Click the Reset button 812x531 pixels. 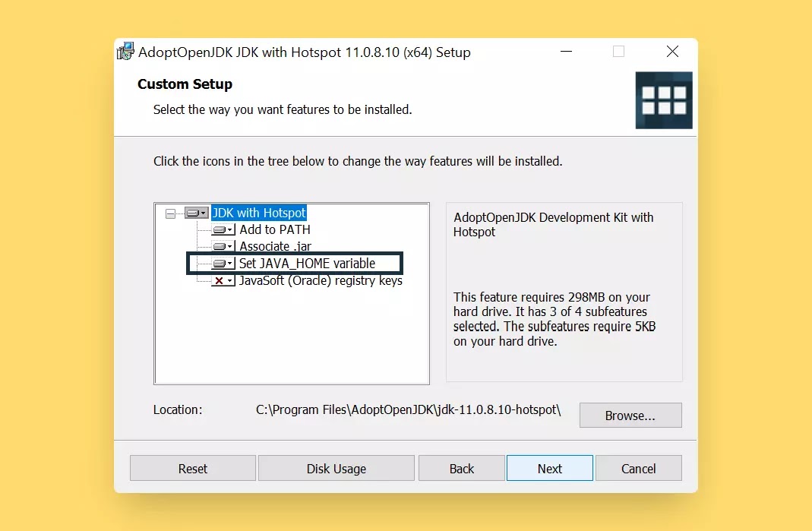pyautogui.click(x=193, y=468)
